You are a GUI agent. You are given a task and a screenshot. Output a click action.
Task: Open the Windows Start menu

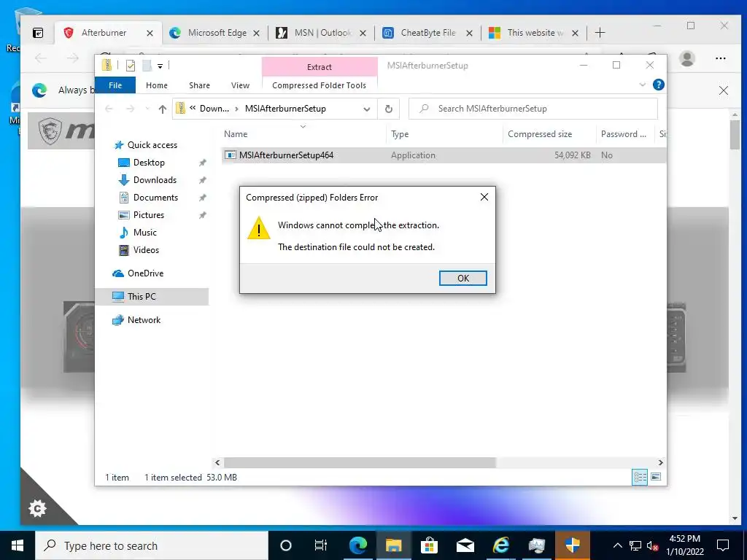click(18, 545)
